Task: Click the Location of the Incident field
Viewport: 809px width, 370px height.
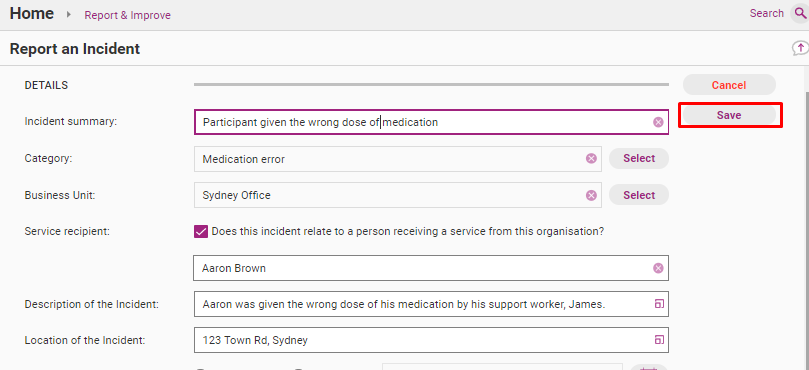Action: (x=431, y=340)
